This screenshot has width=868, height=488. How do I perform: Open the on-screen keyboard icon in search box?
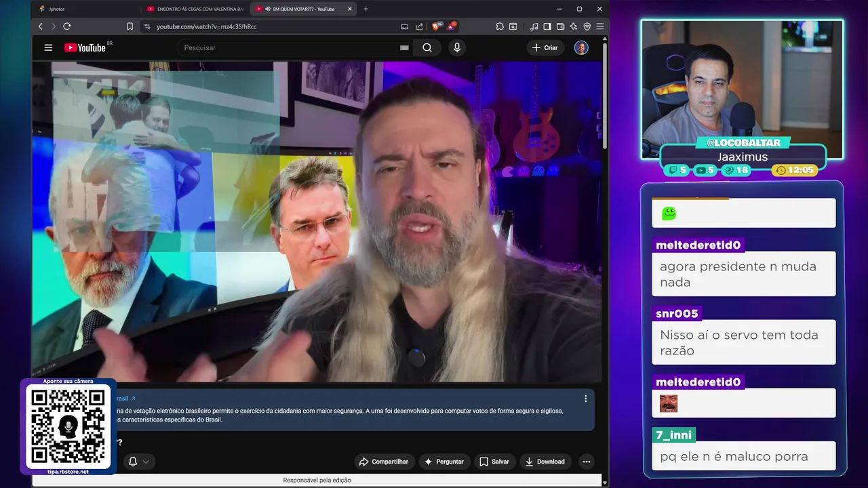pos(404,47)
